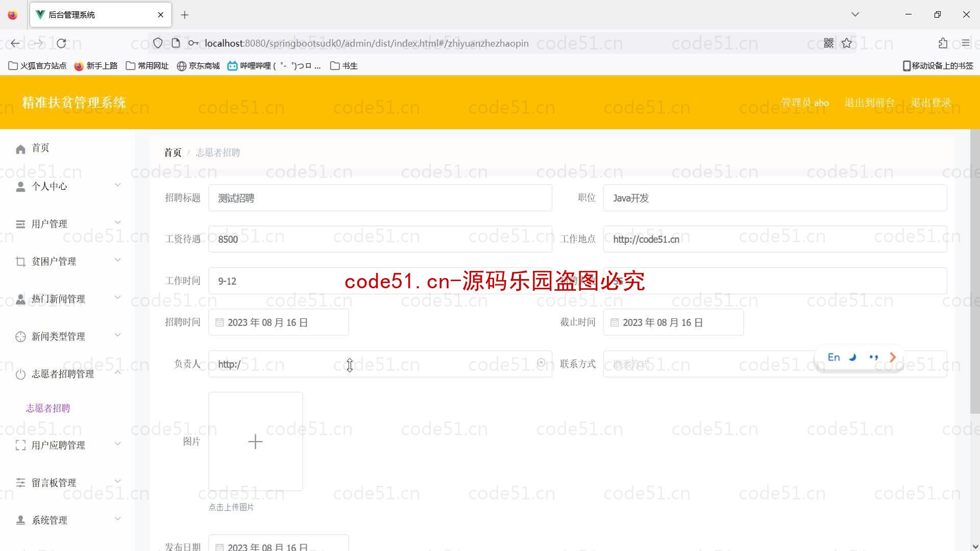
Task: Click 首页 in the breadcrumb
Action: [173, 153]
